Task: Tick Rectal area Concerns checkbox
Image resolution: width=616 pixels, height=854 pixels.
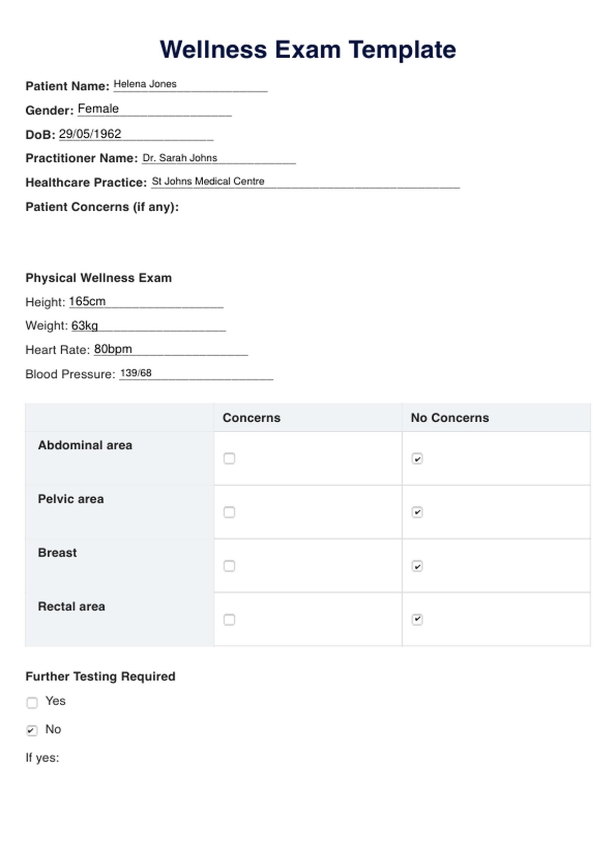Action: click(229, 620)
